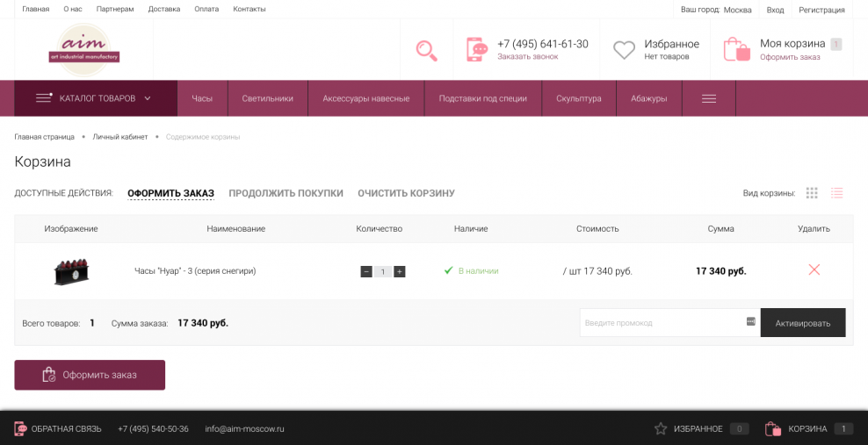The width and height of the screenshot is (868, 445).
Task: Click the AIM logo
Action: tap(83, 50)
